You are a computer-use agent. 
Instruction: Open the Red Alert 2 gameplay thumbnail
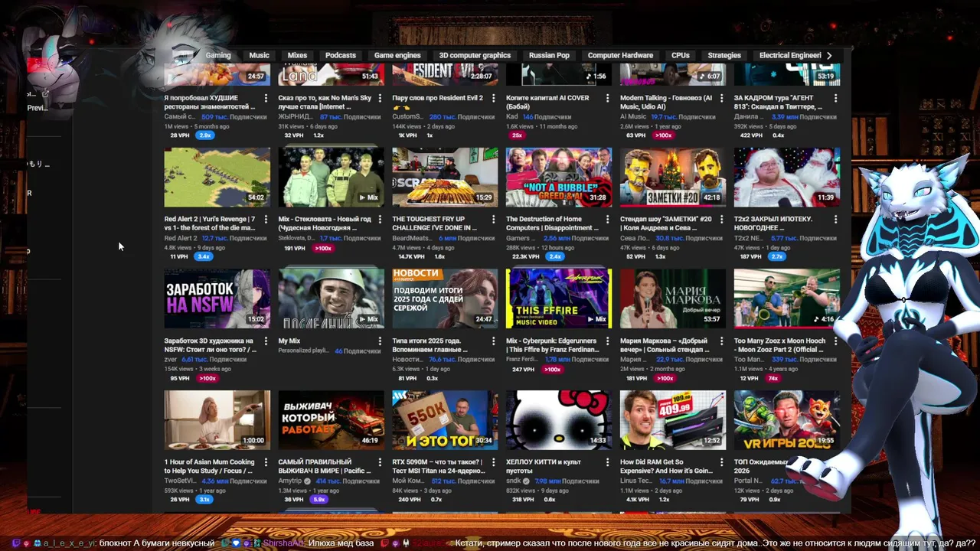(217, 178)
